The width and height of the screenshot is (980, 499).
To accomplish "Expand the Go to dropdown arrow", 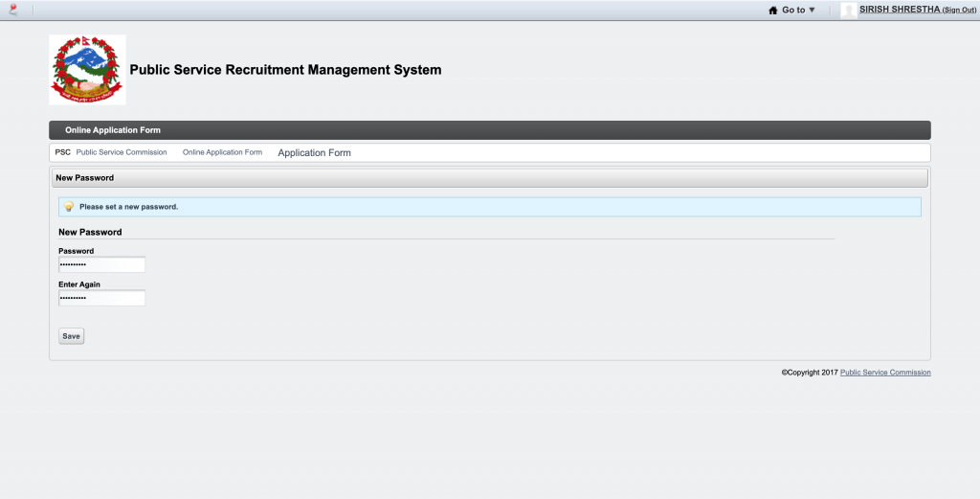I will (813, 10).
